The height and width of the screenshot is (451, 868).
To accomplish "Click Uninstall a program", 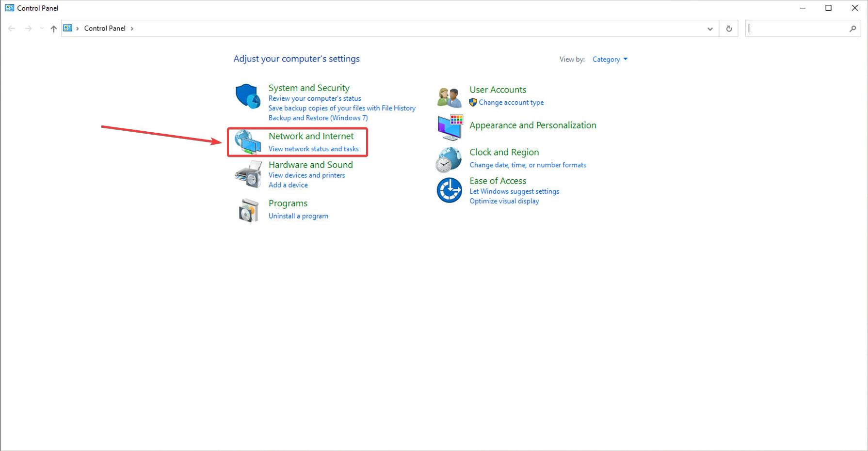I will coord(298,216).
